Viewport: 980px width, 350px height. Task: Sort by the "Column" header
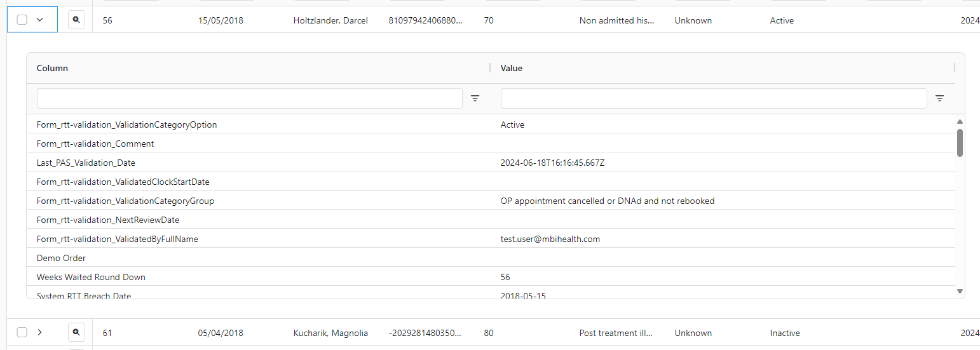coord(53,68)
